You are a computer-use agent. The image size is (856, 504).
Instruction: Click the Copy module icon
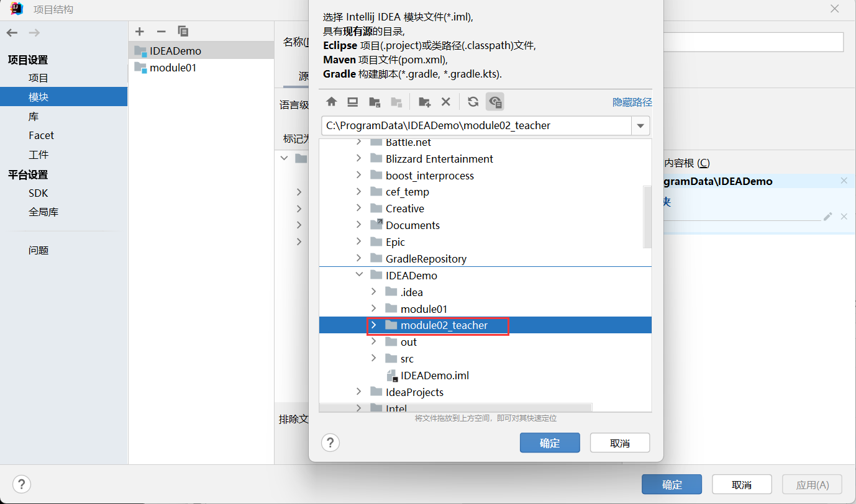[183, 31]
